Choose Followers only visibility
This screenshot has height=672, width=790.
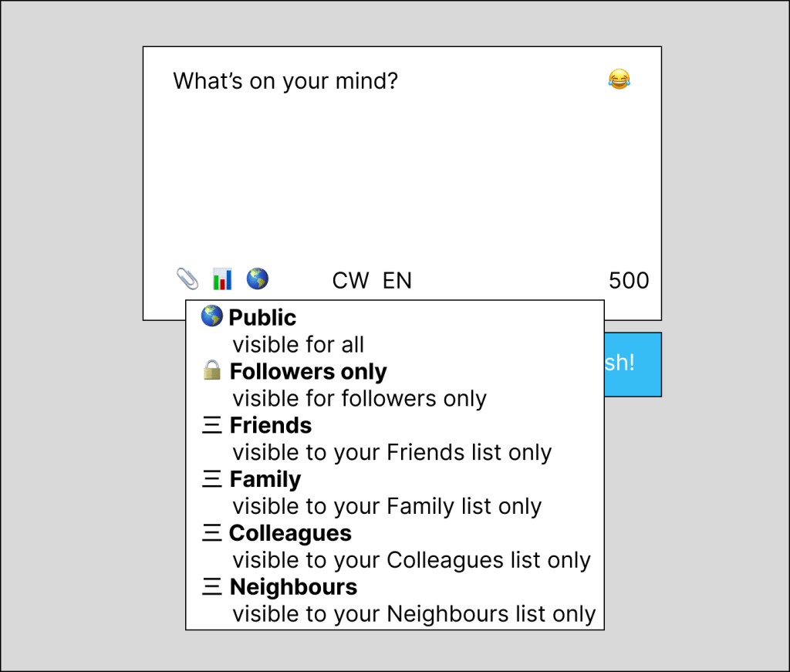pyautogui.click(x=308, y=372)
